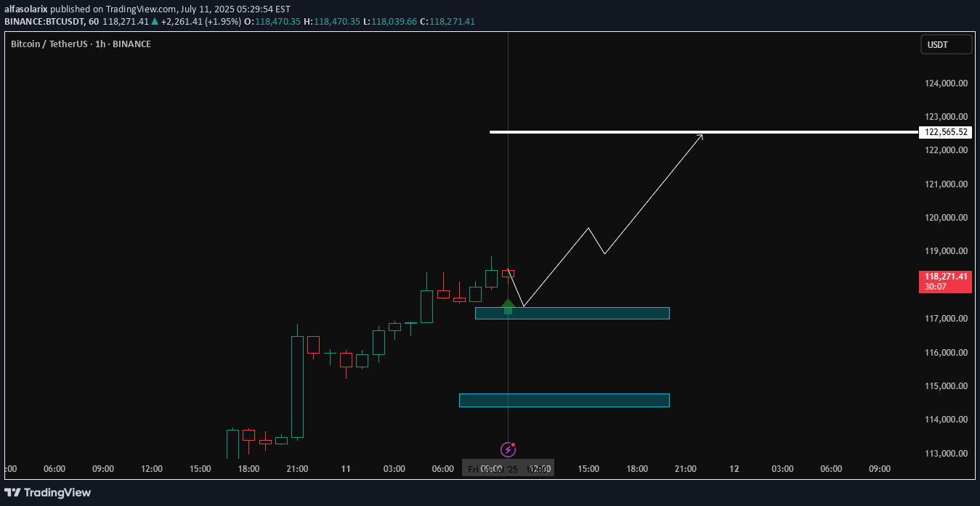Click the 115,000.00 price axis label
The image size is (980, 506).
click(x=946, y=386)
